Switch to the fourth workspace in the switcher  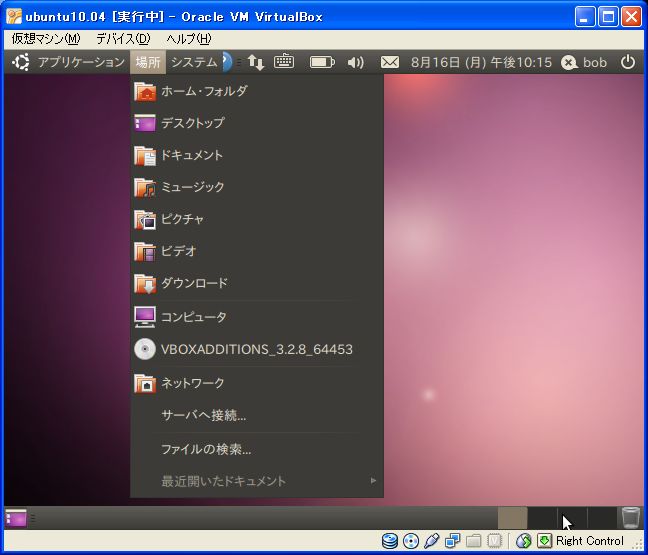point(602,518)
